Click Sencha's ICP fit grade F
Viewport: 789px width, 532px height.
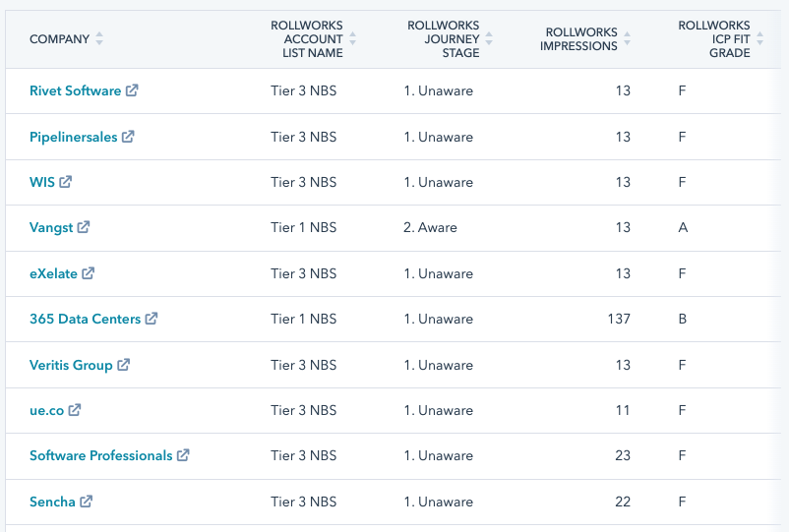(x=682, y=502)
